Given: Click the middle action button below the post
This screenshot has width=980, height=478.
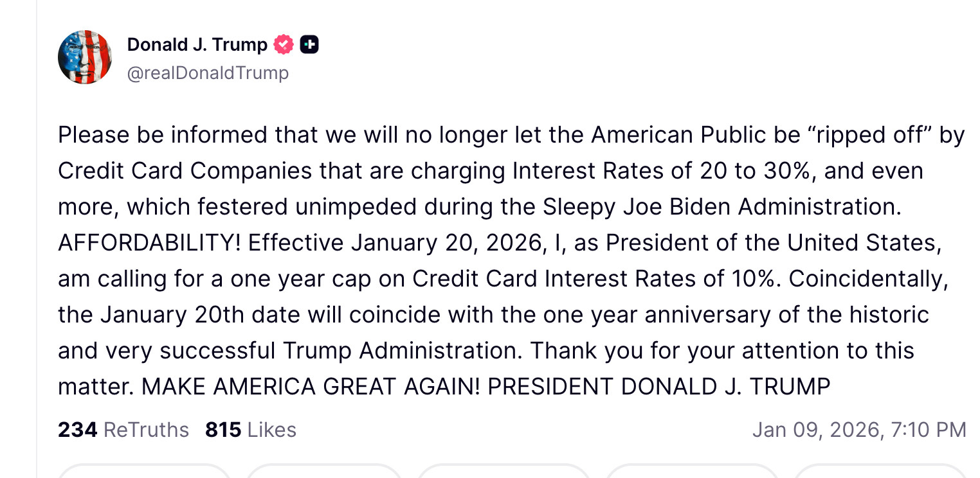Looking at the screenshot, I should [504, 472].
